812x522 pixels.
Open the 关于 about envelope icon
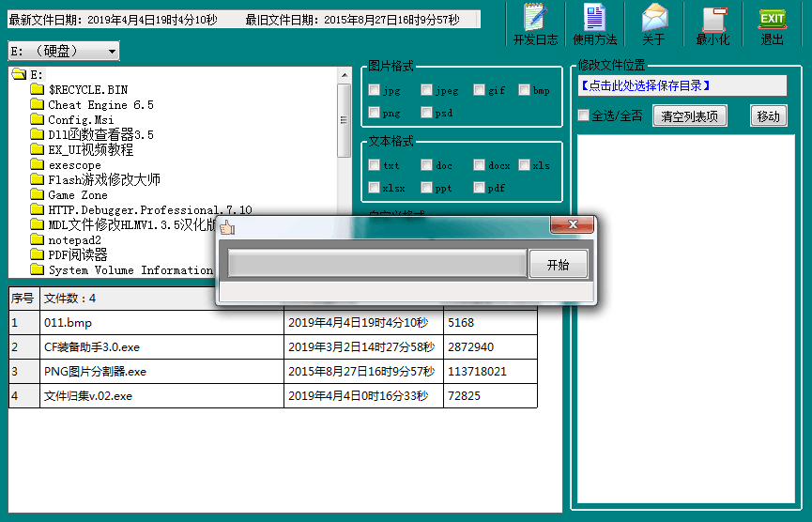(x=654, y=23)
